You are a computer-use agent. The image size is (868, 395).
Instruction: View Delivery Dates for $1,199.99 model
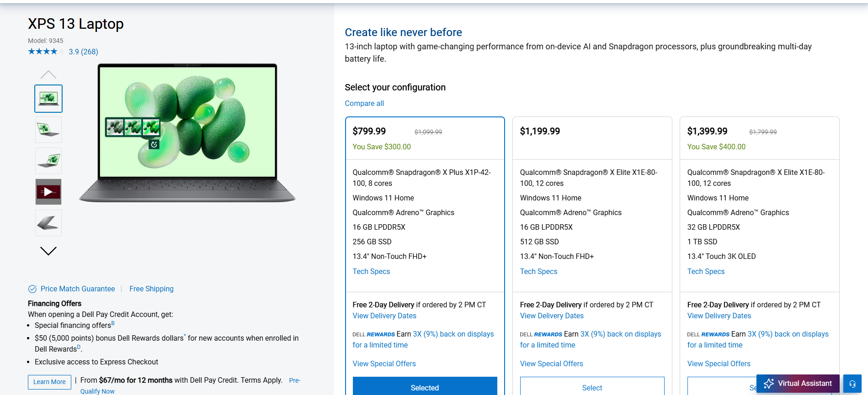552,316
